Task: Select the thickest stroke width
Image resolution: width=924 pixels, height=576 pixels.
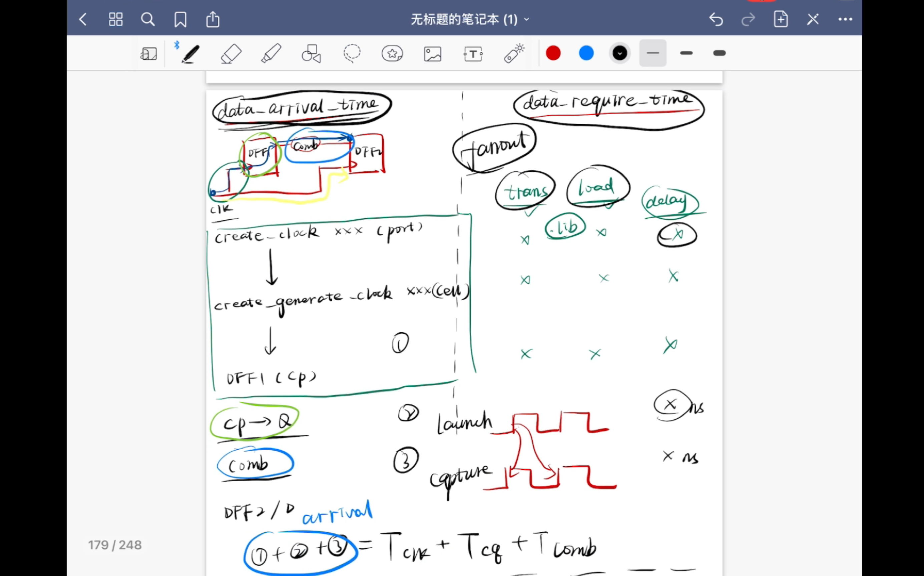Action: pos(719,53)
